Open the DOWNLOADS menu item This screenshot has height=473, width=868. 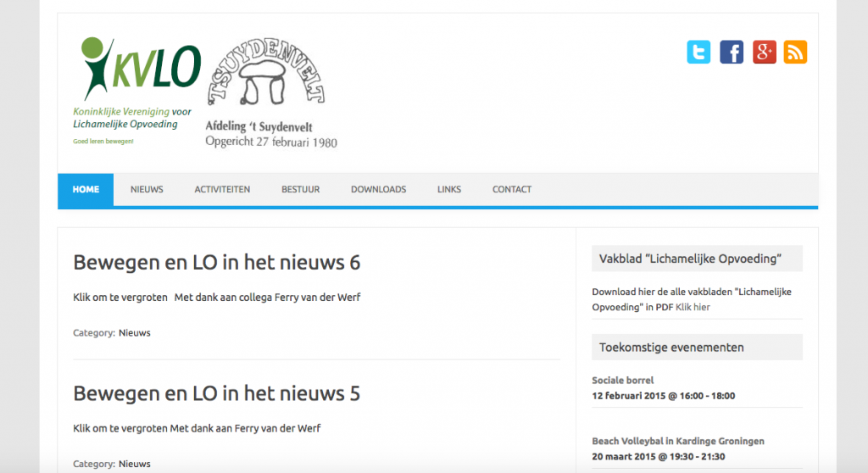click(379, 189)
